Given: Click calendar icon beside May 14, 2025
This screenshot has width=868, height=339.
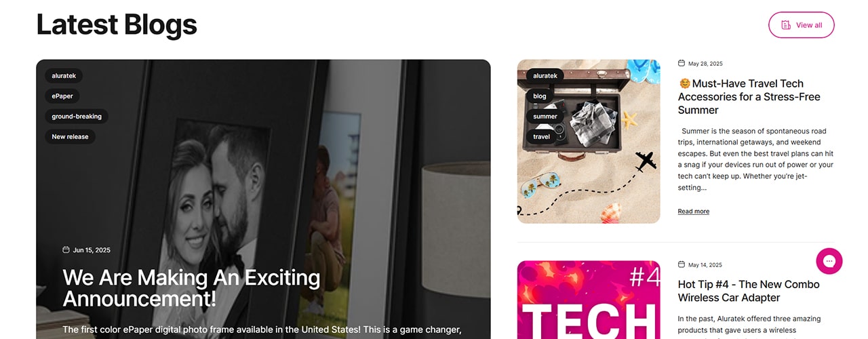Looking at the screenshot, I should (682, 264).
